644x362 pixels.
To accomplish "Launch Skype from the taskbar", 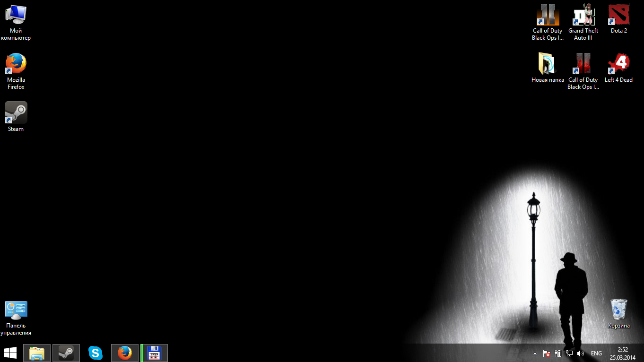I will click(x=96, y=353).
